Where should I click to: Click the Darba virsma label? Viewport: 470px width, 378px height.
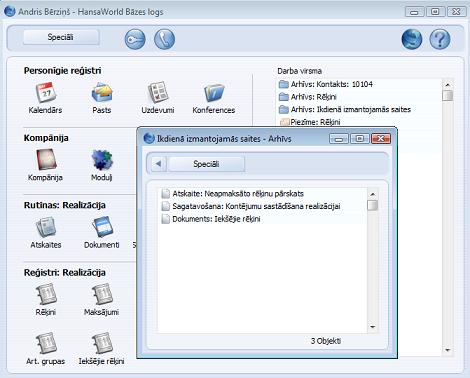[299, 71]
